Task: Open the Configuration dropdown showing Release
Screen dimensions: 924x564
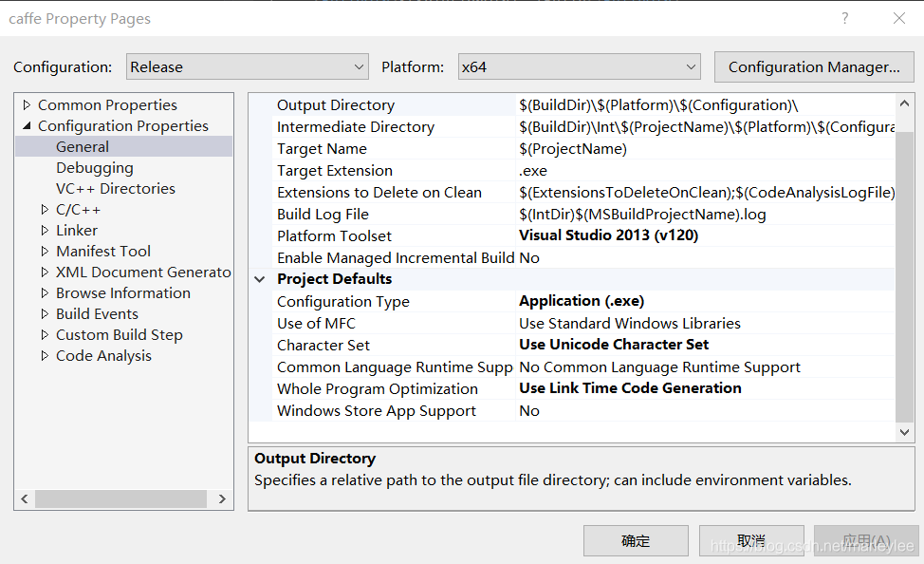Action: point(248,66)
